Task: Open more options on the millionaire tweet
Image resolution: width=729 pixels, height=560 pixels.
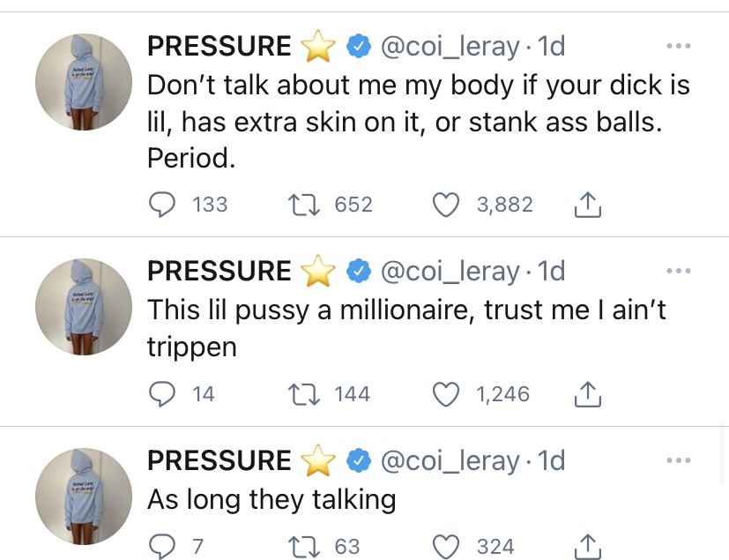Action: click(x=677, y=271)
